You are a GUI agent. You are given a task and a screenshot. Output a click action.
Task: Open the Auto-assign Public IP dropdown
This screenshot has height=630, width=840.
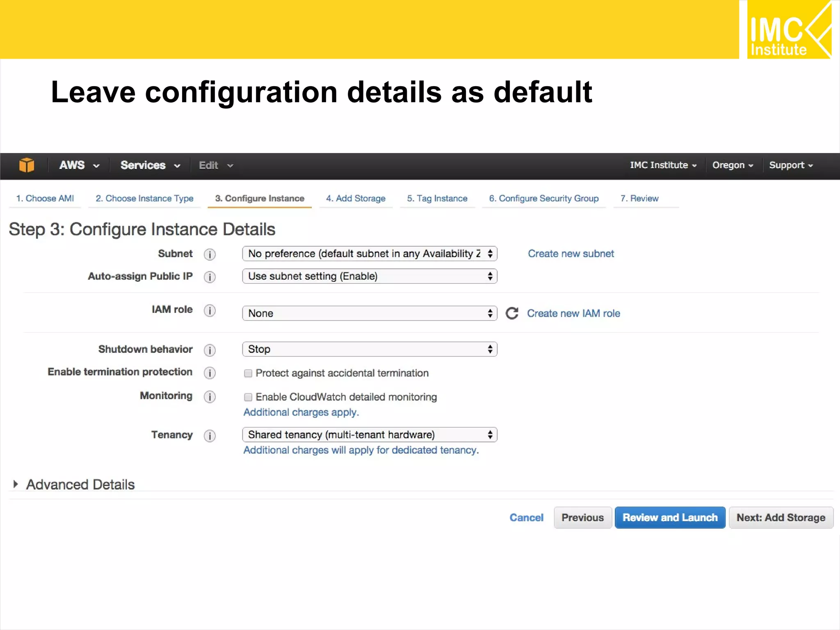370,276
